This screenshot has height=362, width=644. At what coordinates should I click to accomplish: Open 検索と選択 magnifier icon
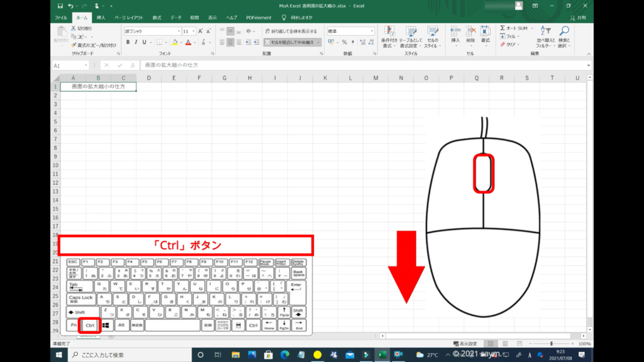(x=564, y=31)
